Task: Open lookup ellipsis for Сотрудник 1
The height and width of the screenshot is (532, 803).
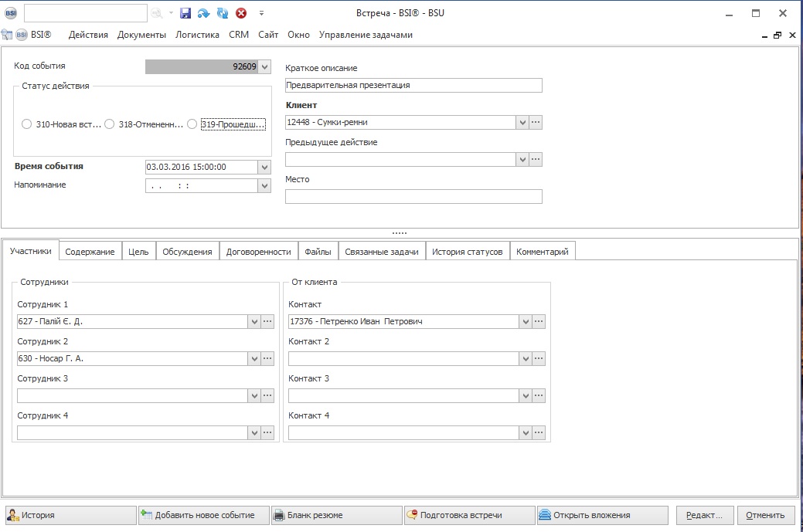Action: (267, 321)
